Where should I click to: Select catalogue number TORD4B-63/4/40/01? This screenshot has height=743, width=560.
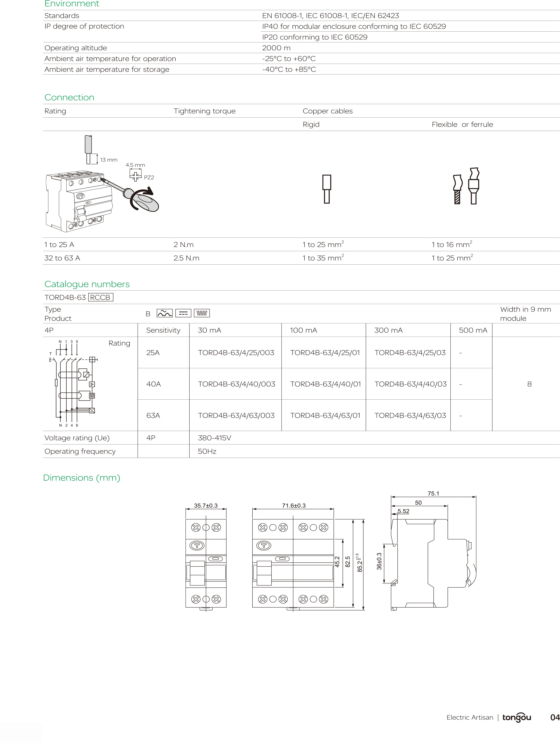(325, 384)
